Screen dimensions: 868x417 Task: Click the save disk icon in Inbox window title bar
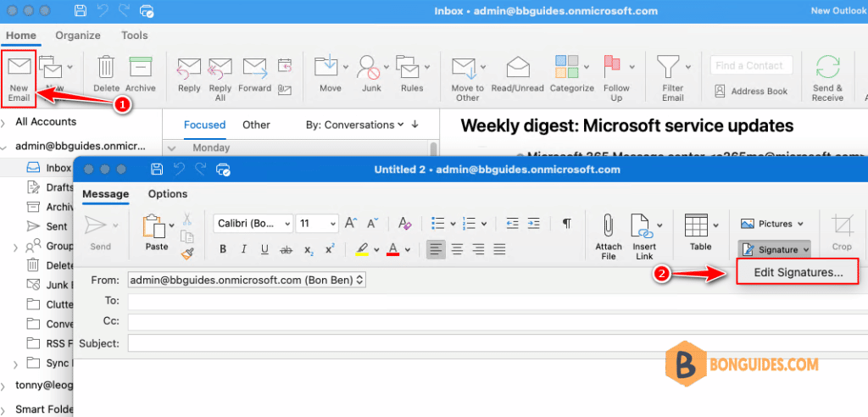(x=81, y=10)
